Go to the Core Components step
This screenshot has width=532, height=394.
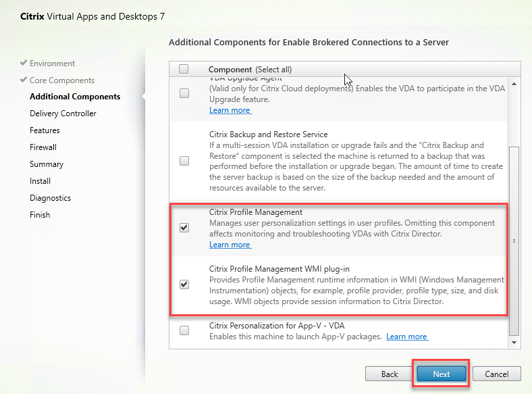pos(61,80)
